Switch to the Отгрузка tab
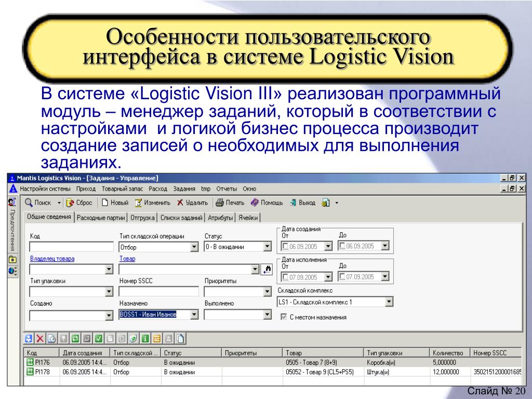The width and height of the screenshot is (532, 399). (142, 218)
